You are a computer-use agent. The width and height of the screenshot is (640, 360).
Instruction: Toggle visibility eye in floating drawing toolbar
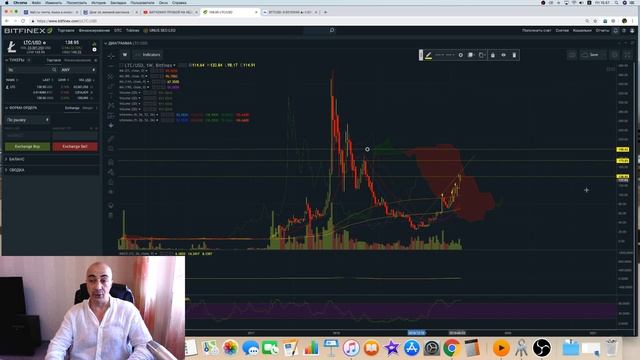pos(503,55)
